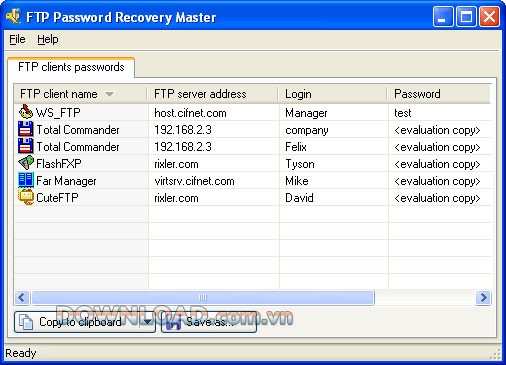
Task: Click the company login cell
Action: point(307,130)
